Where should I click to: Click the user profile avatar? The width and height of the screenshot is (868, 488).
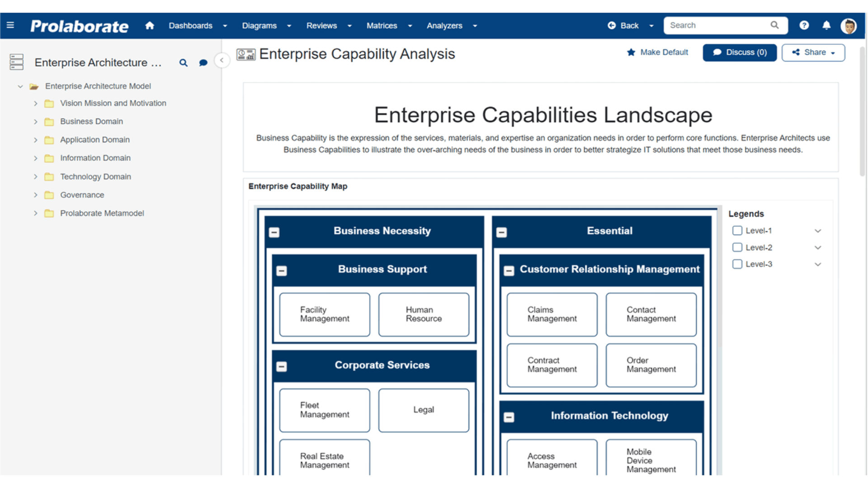click(849, 26)
